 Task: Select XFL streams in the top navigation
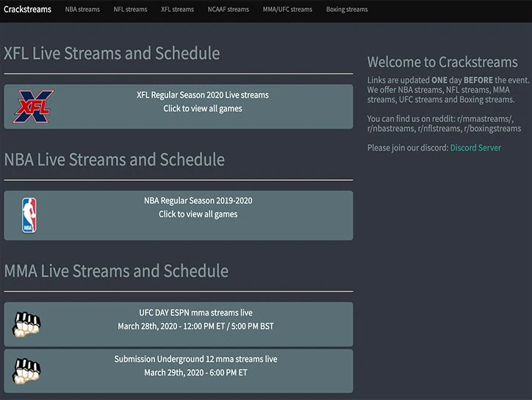[177, 10]
